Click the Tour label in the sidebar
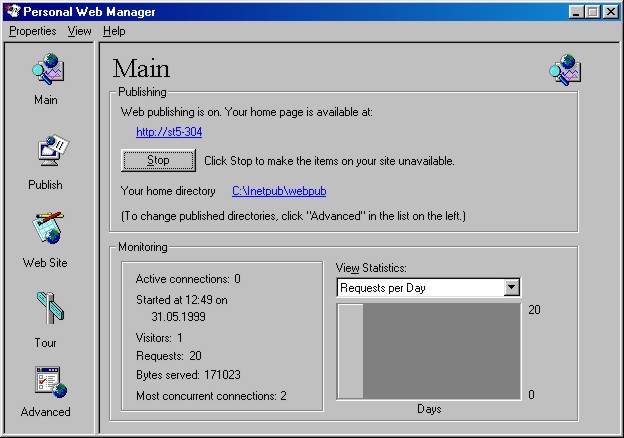 (x=45, y=343)
